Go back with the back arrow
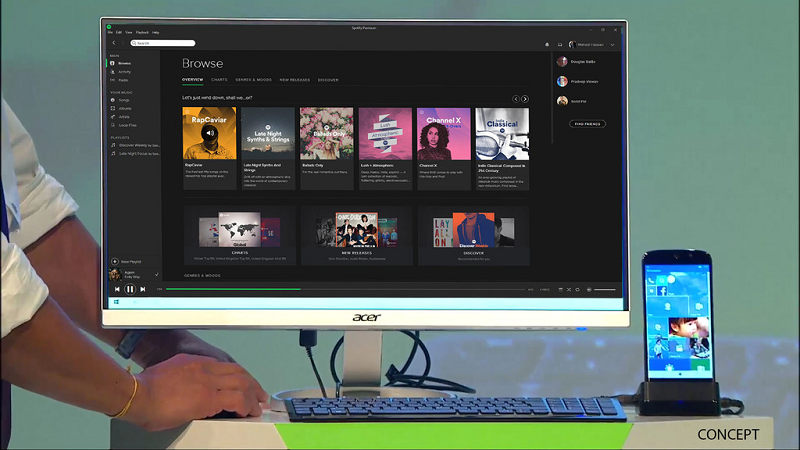 [114, 43]
